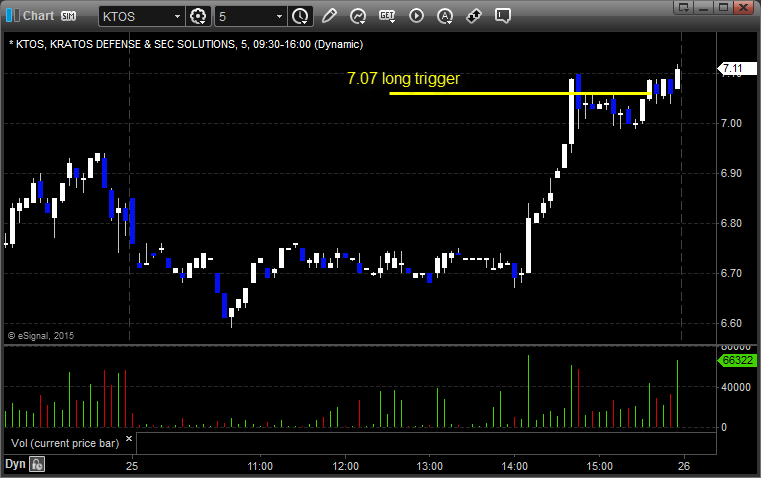Screen dimensions: 761x478
Task: Click the SIM paper-trading badge
Action: point(68,16)
